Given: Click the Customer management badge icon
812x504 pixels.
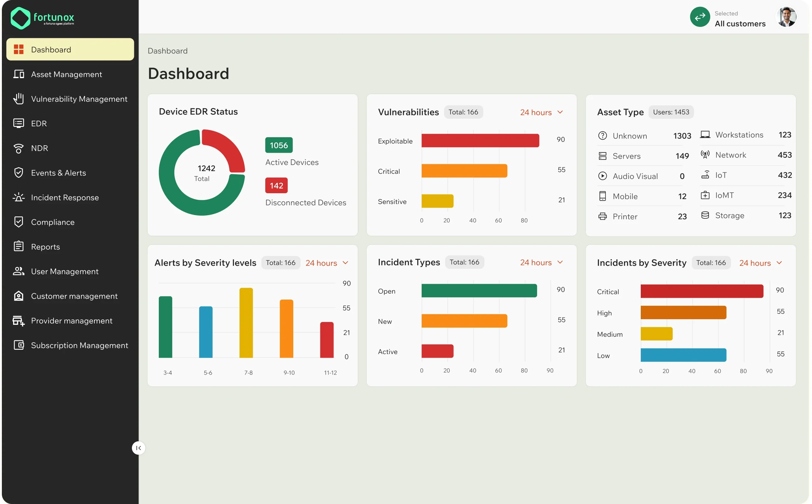Looking at the screenshot, I should (x=19, y=296).
